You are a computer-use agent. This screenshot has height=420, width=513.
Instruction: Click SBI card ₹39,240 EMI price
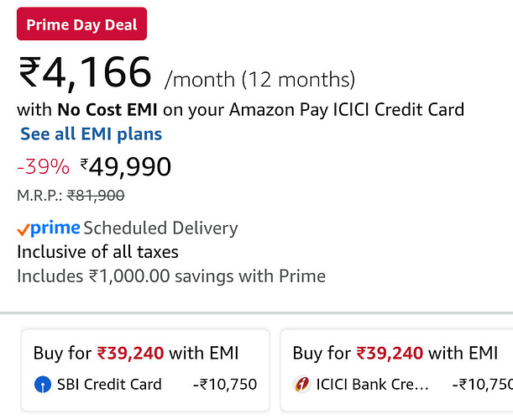click(130, 353)
